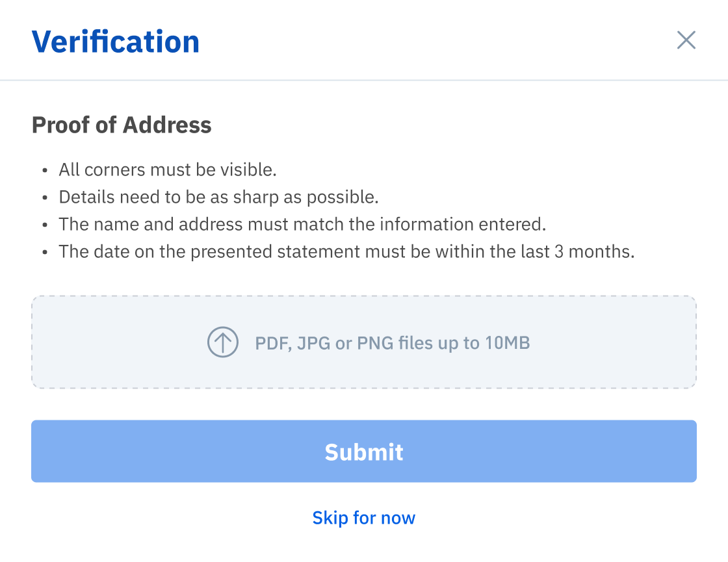Image resolution: width=728 pixels, height=562 pixels.
Task: Click the circled upload arrow icon
Action: [x=223, y=342]
